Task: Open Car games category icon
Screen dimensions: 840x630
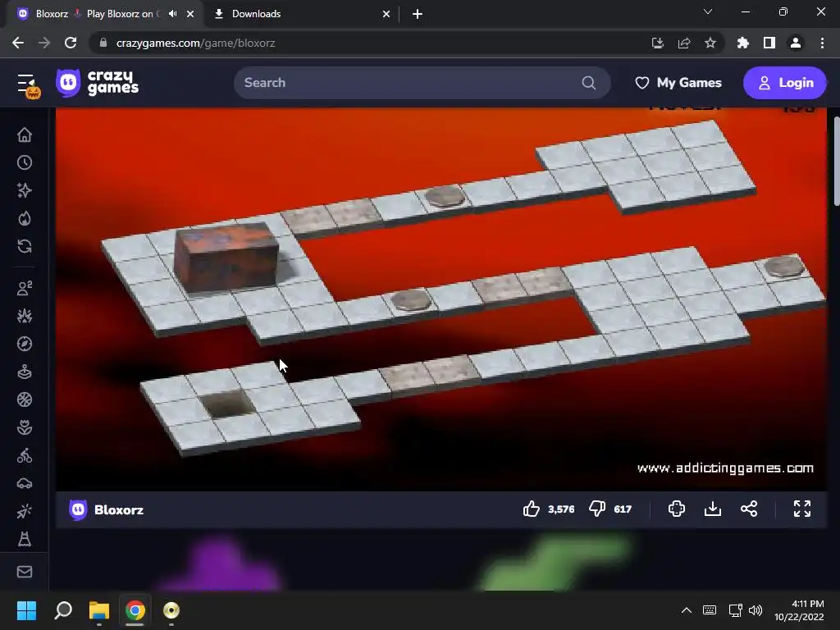Action: [24, 484]
